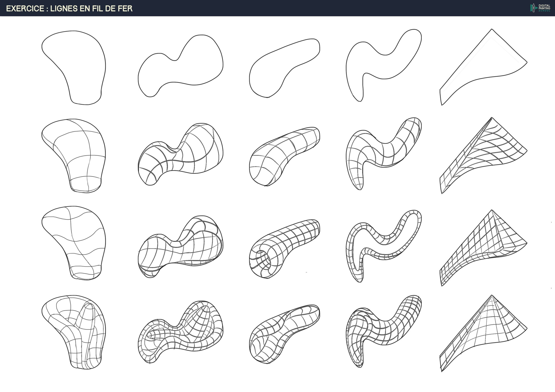Click the 'EXERCICE : LIGNES EN FIL DE FER' title
This screenshot has width=555, height=392.
point(69,8)
